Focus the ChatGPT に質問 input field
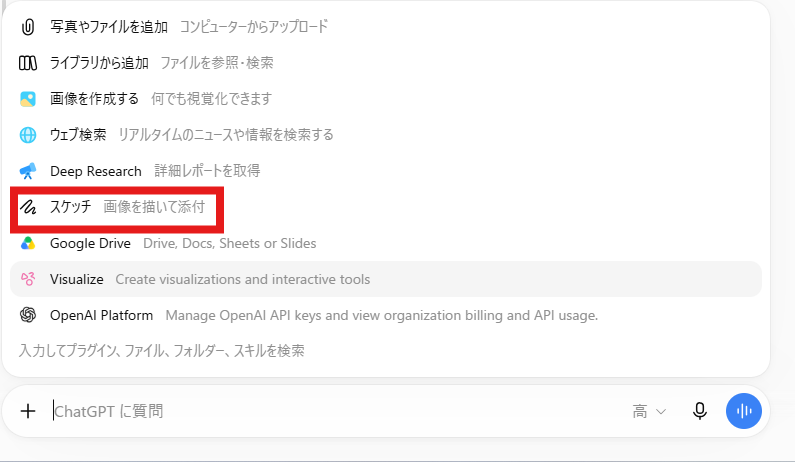This screenshot has height=462, width=795. (335, 411)
